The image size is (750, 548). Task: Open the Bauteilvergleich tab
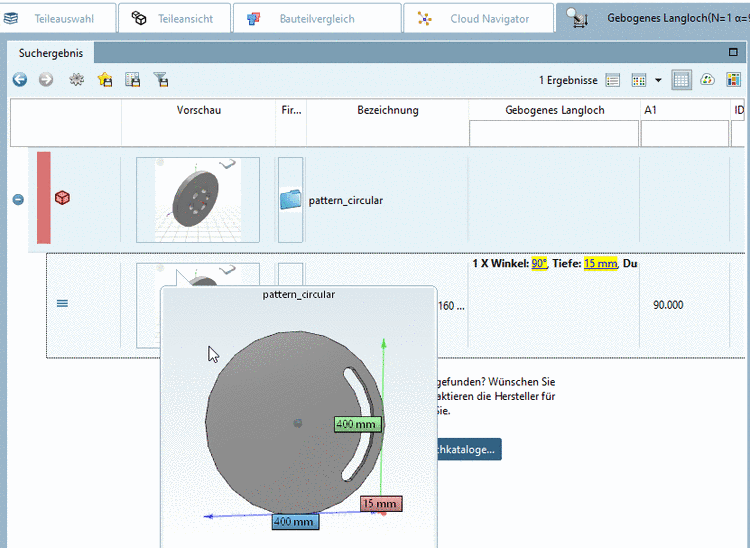pos(317,18)
